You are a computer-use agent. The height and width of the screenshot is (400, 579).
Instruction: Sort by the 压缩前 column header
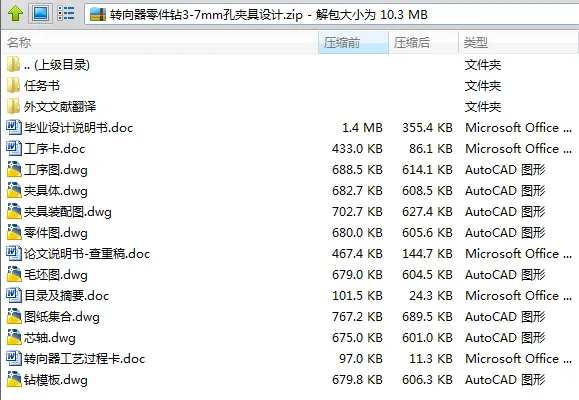[353, 42]
